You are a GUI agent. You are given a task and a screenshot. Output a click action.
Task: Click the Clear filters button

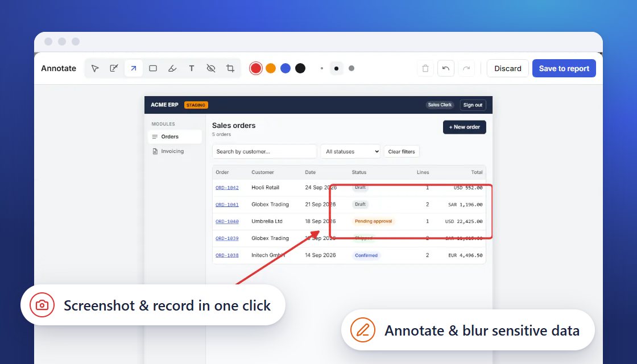[402, 151]
